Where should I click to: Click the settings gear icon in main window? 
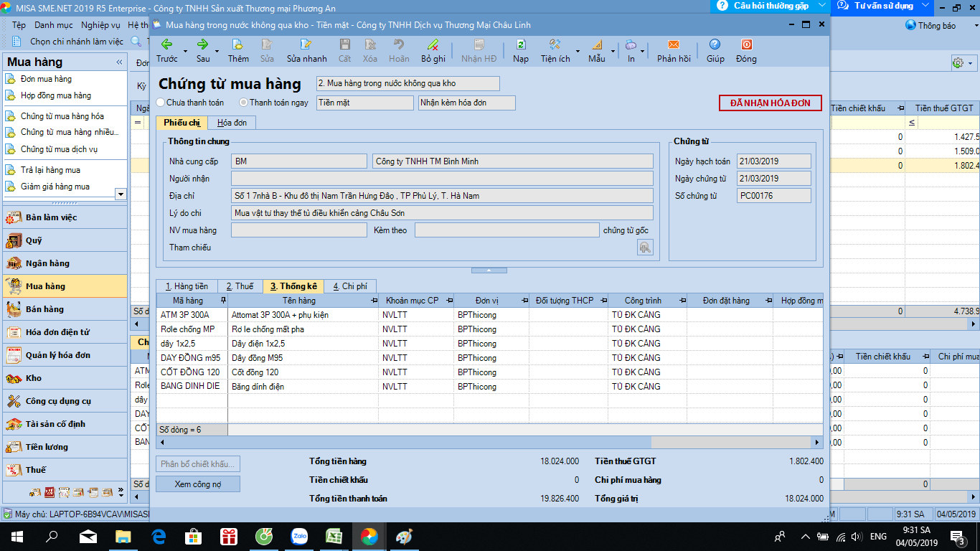click(x=958, y=63)
